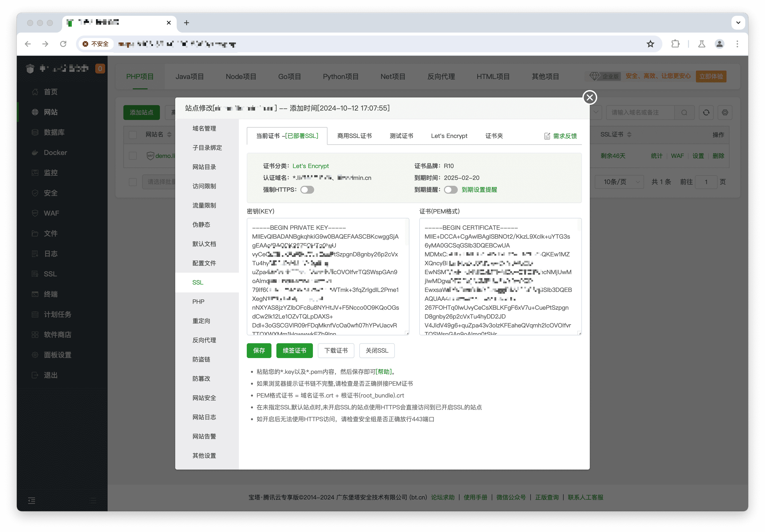Click the search magnifier icon
Viewport: 765px width, 532px height.
pos(684,113)
